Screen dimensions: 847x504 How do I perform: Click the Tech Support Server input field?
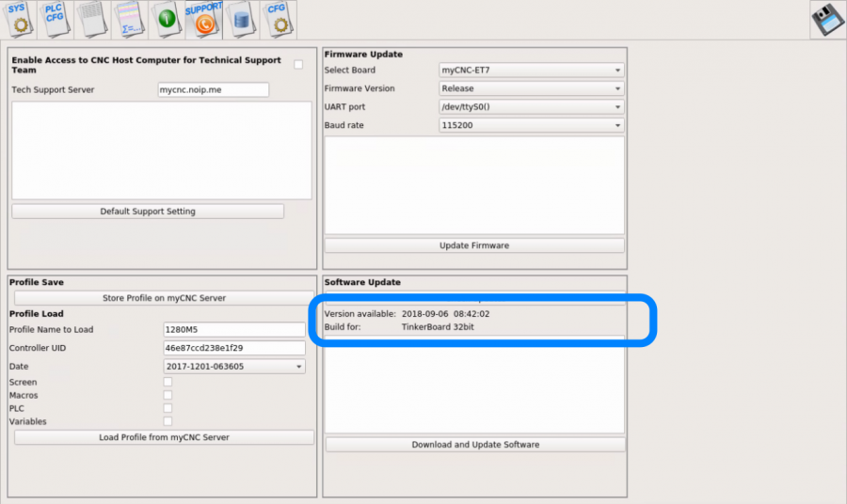pos(213,90)
